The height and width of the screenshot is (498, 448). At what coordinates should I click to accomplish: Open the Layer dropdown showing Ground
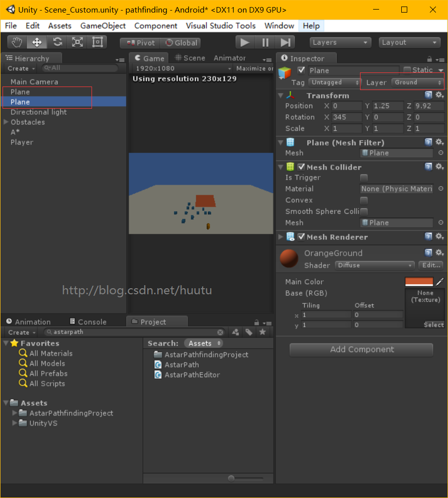click(417, 82)
